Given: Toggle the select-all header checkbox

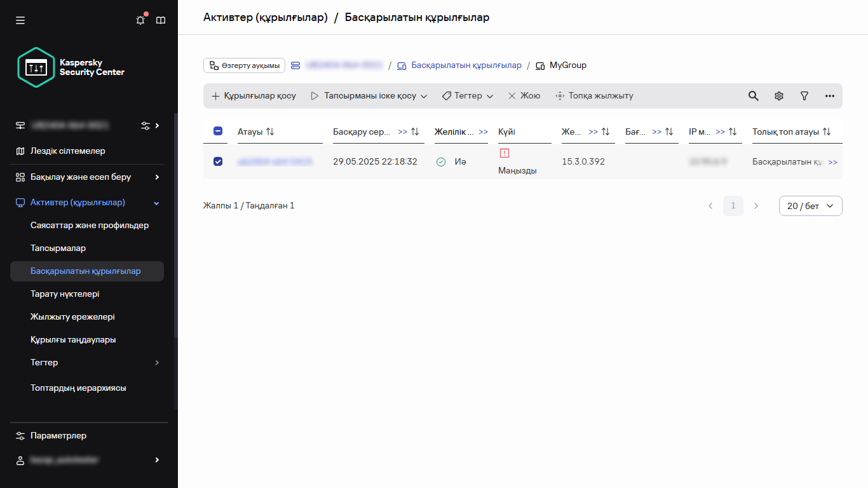Looking at the screenshot, I should pos(218,130).
